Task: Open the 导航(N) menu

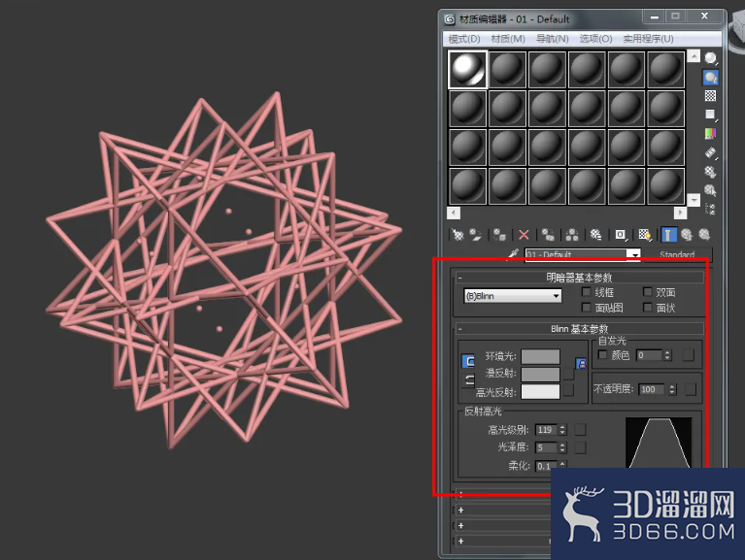Action: pyautogui.click(x=552, y=39)
